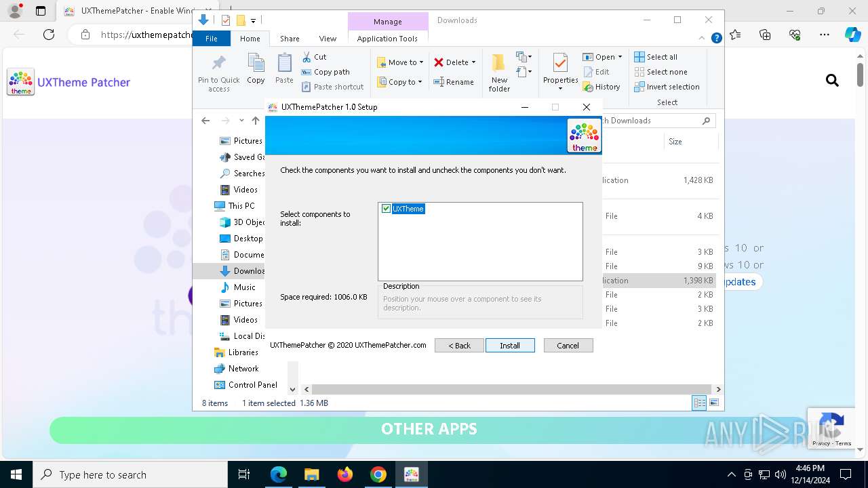Screen dimensions: 868x488
Task: Click the red Delete icon
Action: click(x=439, y=62)
